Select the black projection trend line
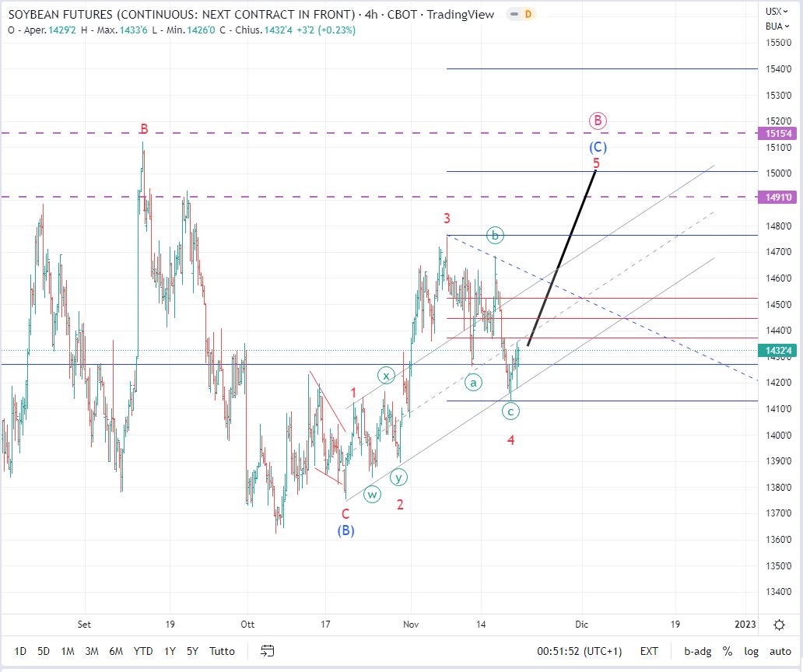This screenshot has width=803, height=672. coord(562,258)
